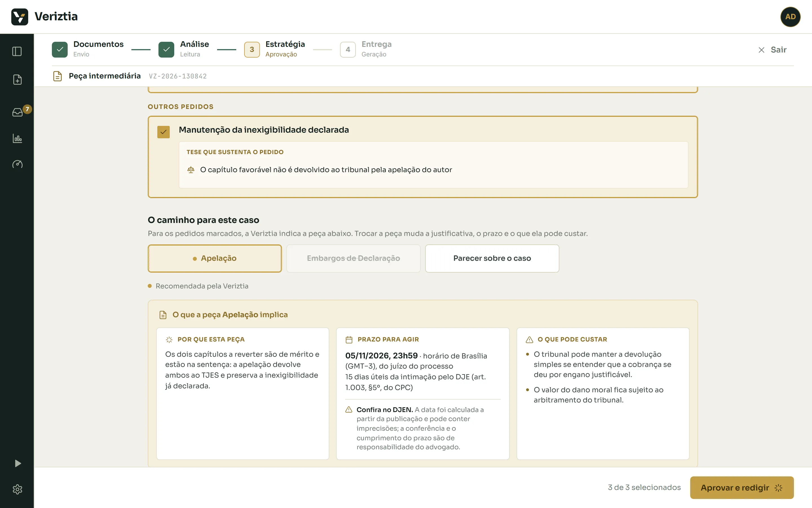Select the Estratégia step 3
The height and width of the screenshot is (508, 812).
click(x=274, y=49)
